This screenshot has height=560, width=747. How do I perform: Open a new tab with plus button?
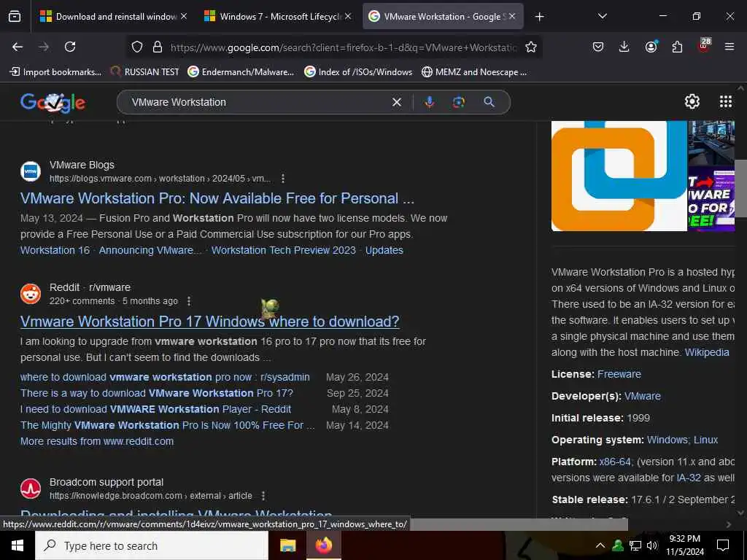(539, 17)
